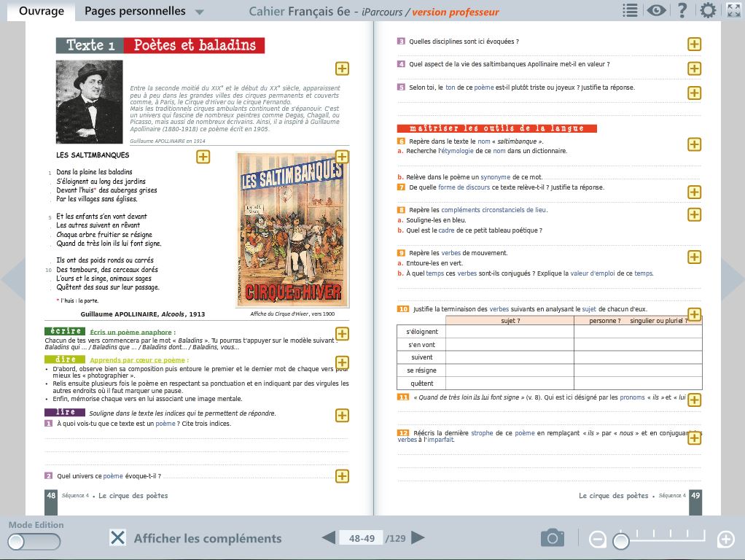Viewport: 745px width, 560px height.
Task: Enter fullscreen with the expand arrows icon
Action: 733,10
